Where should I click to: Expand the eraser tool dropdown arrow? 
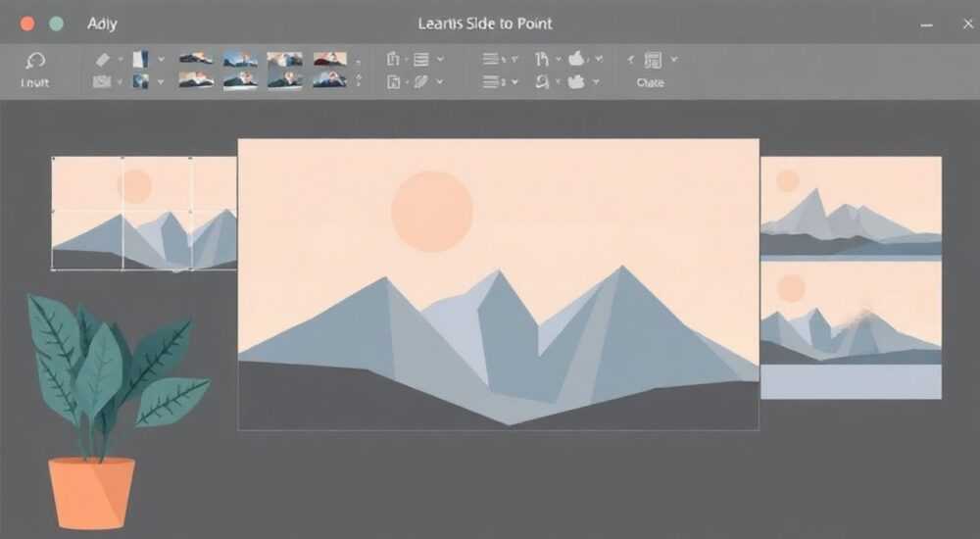click(x=121, y=60)
